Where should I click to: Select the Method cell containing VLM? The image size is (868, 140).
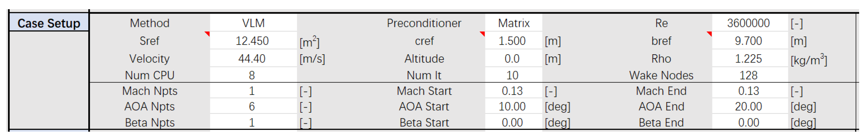pos(253,23)
